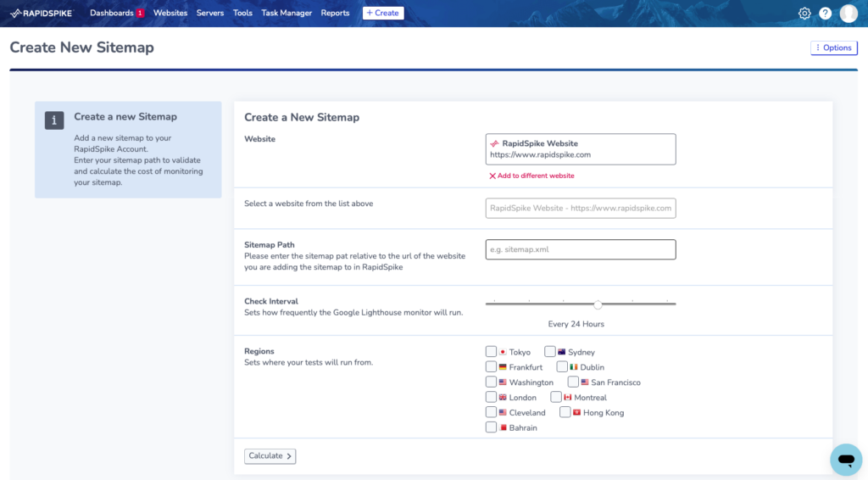Image resolution: width=868 pixels, height=480 pixels.
Task: Click the Canada flag next to Montreal
Action: coord(567,398)
